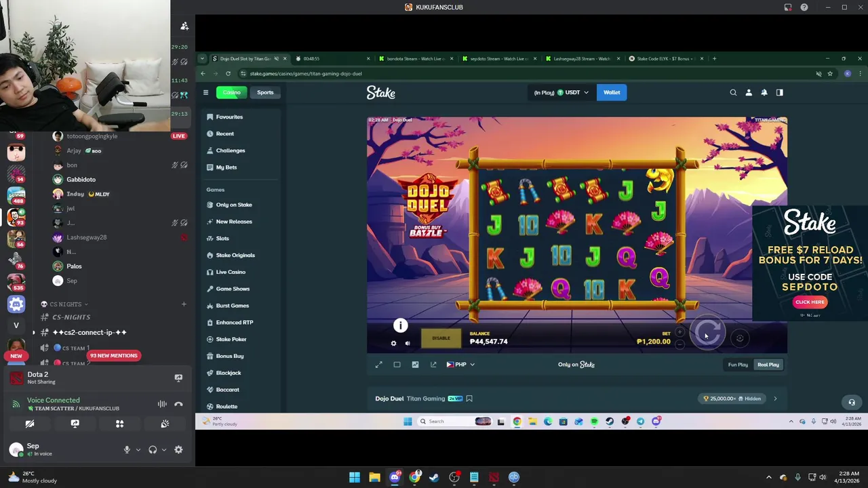Search games on Stake
Viewport: 868px width, 488px height.
pos(733,92)
